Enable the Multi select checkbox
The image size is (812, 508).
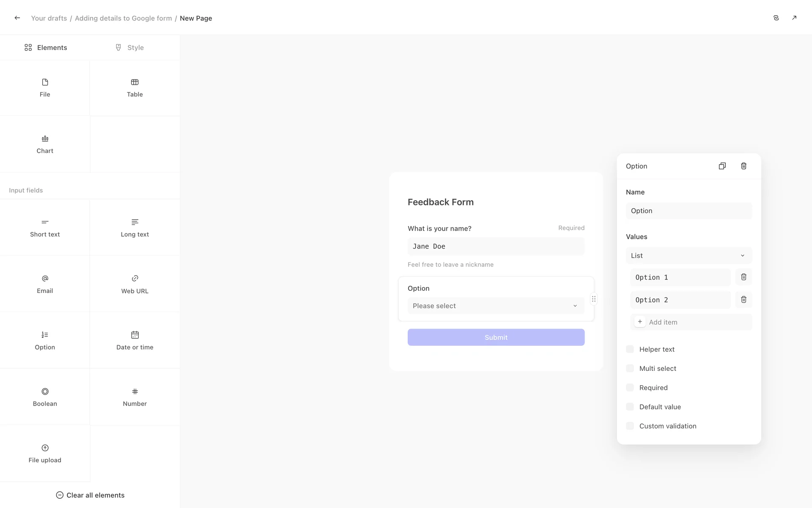click(x=630, y=368)
